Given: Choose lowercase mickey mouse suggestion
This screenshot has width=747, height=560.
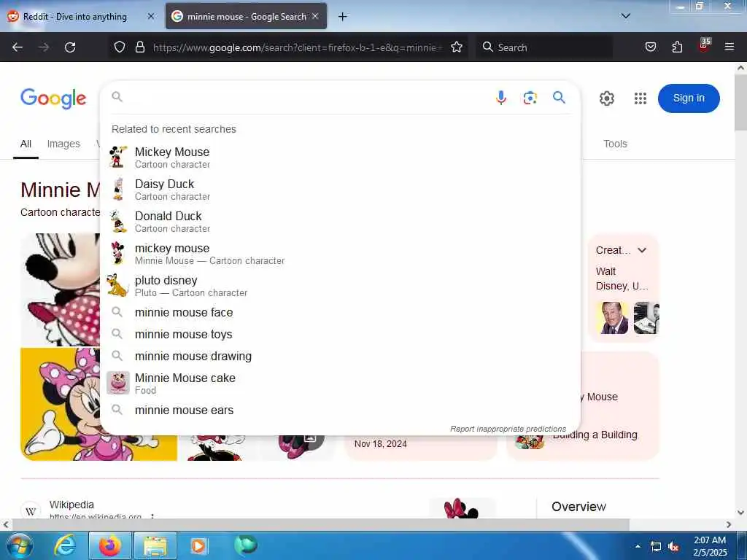Looking at the screenshot, I should point(341,254).
